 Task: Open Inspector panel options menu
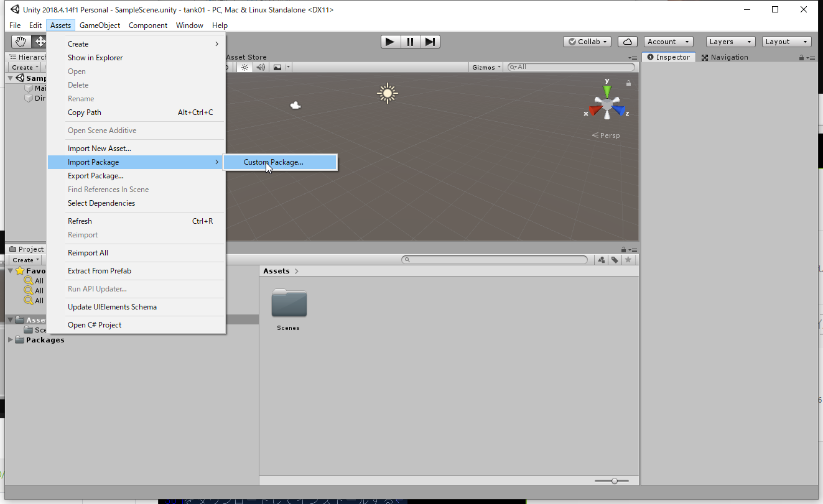point(811,58)
